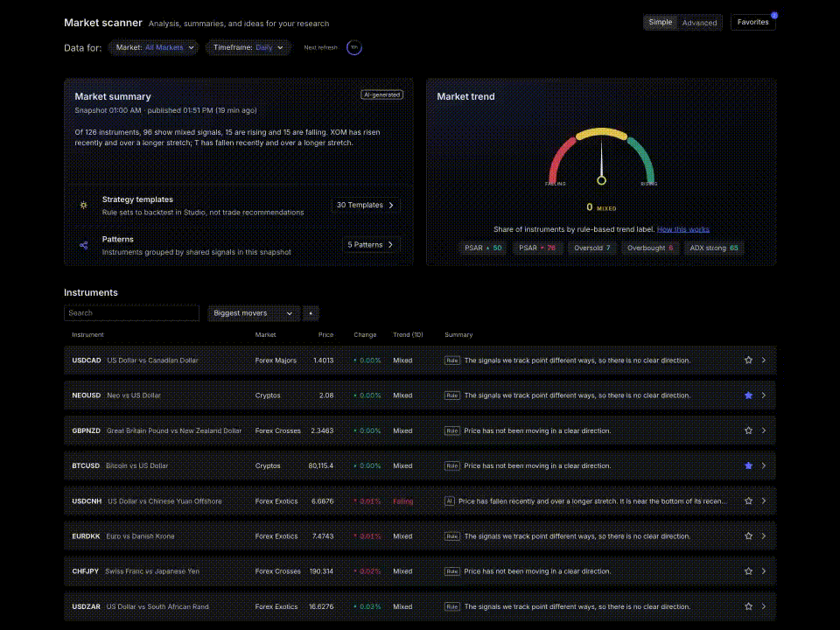
Task: Sort by Market column header
Action: click(265, 335)
